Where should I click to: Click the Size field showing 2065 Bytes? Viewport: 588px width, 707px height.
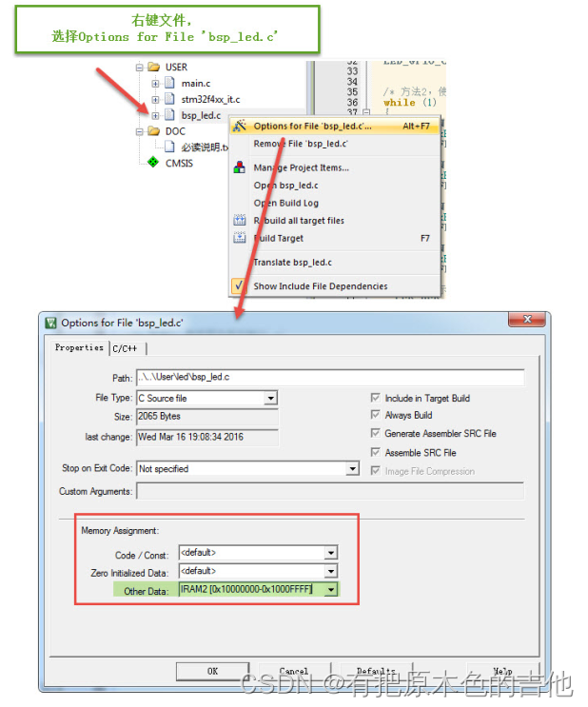207,416
